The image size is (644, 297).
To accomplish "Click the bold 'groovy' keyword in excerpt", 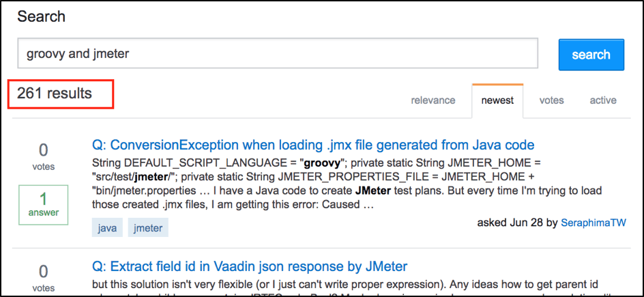I will (322, 163).
